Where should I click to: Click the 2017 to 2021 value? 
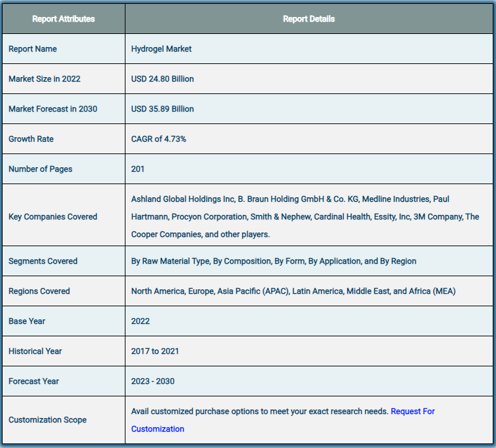click(155, 351)
